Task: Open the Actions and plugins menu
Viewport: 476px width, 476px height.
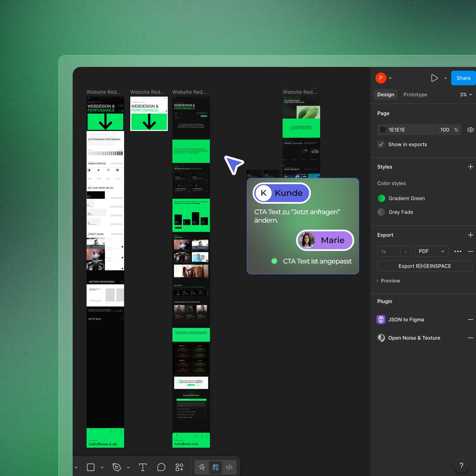Action: (x=180, y=467)
